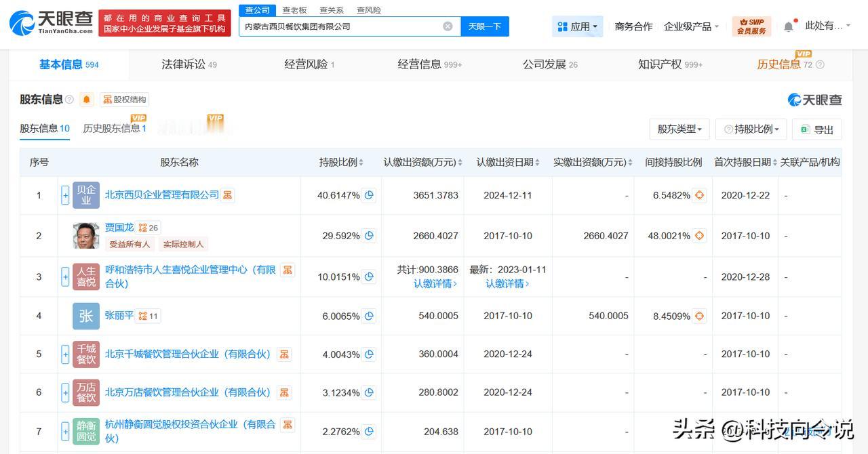Sort table by 首次持股日期 column
The height and width of the screenshot is (454, 868).
click(x=746, y=163)
